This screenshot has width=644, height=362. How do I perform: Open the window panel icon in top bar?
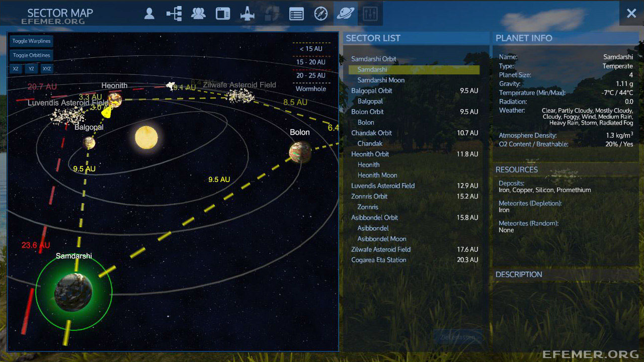[x=223, y=14]
